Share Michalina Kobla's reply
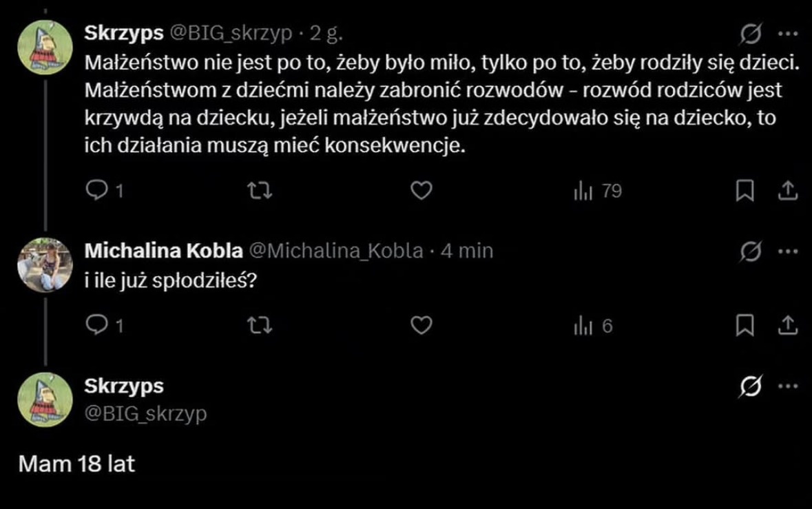This screenshot has height=509, width=812. pos(787,326)
